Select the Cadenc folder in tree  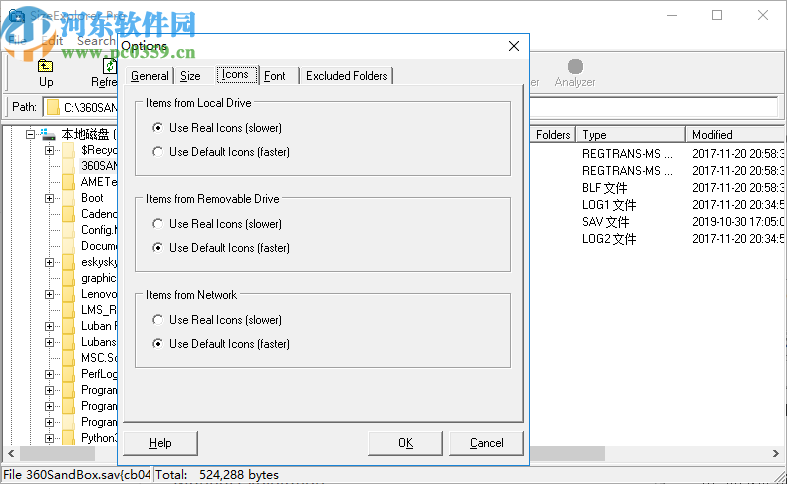(x=99, y=214)
